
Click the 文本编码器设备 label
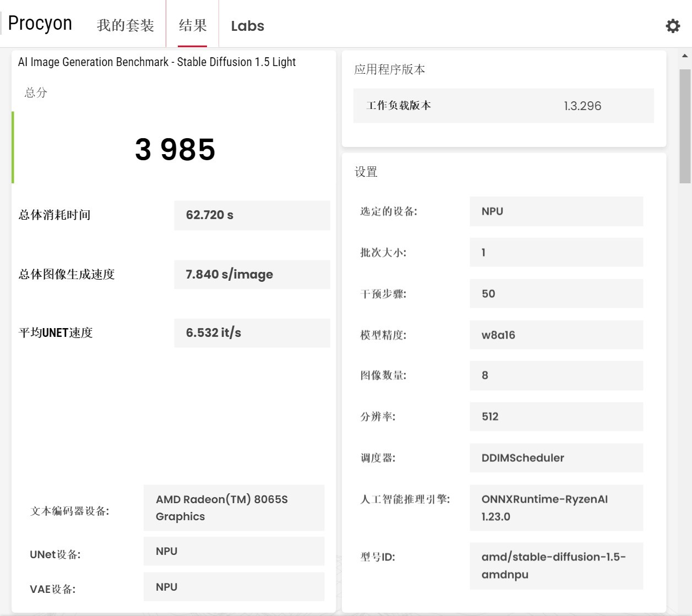pos(69,511)
